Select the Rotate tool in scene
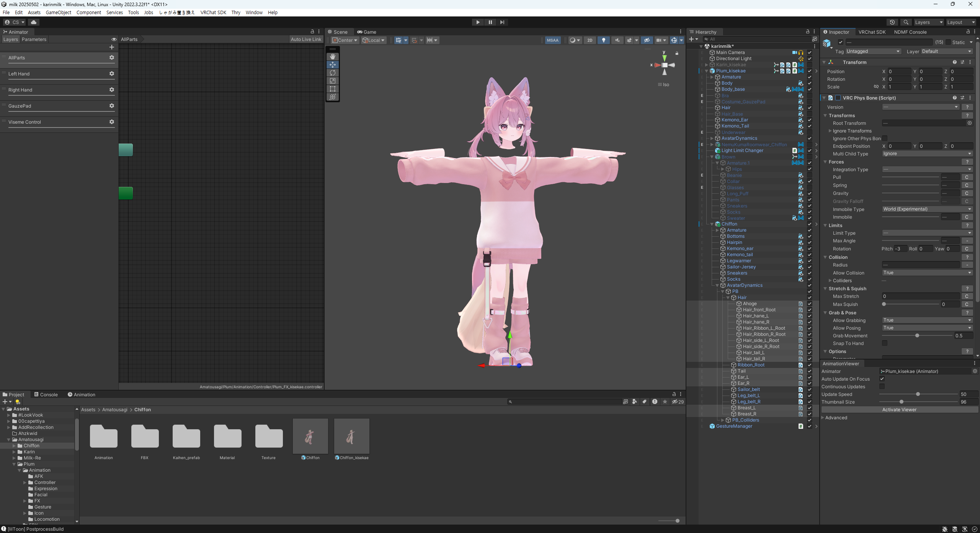This screenshot has width=980, height=533. (x=332, y=73)
